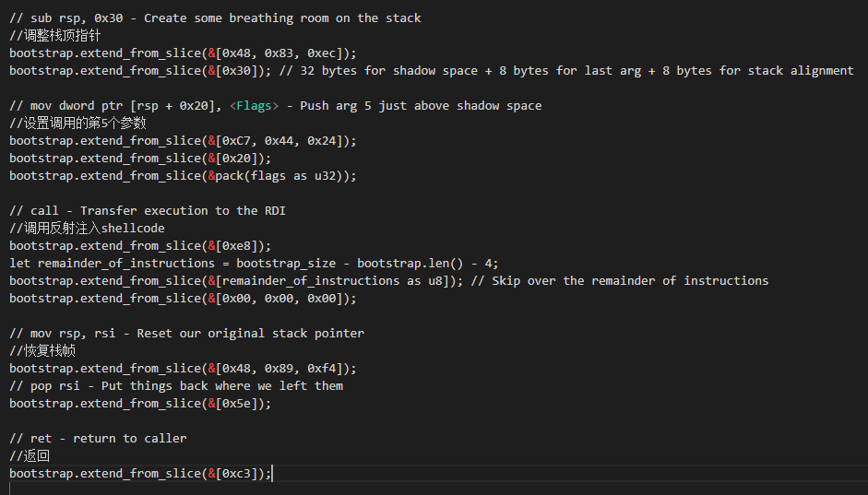The image size is (868, 495).
Task: Click the Chinese comment '//设置调用的第5个参数'
Action: pos(77,124)
